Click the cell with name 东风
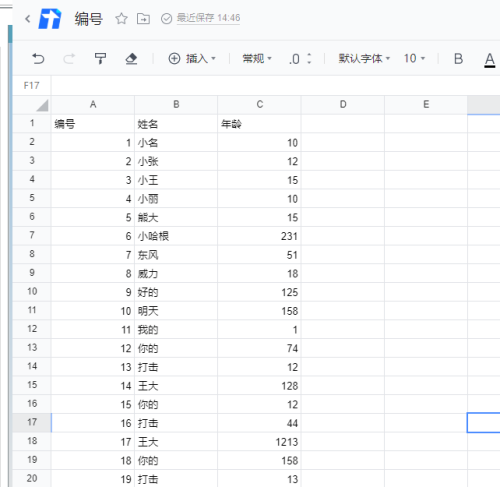Image resolution: width=500 pixels, height=487 pixels. [x=176, y=255]
